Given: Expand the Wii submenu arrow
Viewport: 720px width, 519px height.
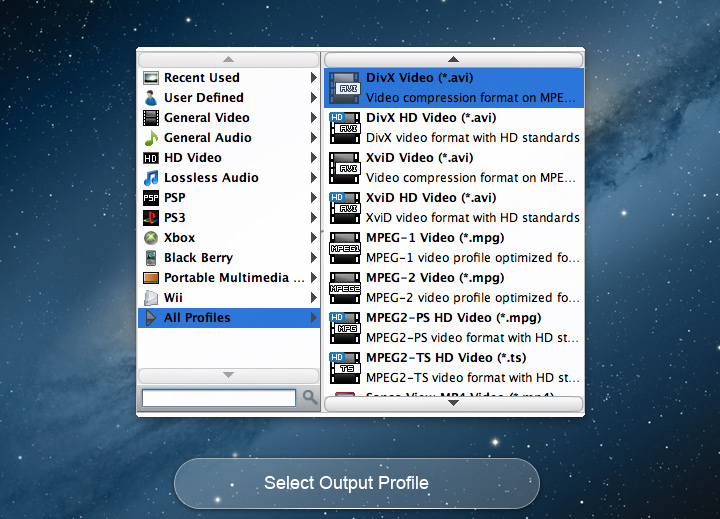Looking at the screenshot, I should pyautogui.click(x=314, y=298).
